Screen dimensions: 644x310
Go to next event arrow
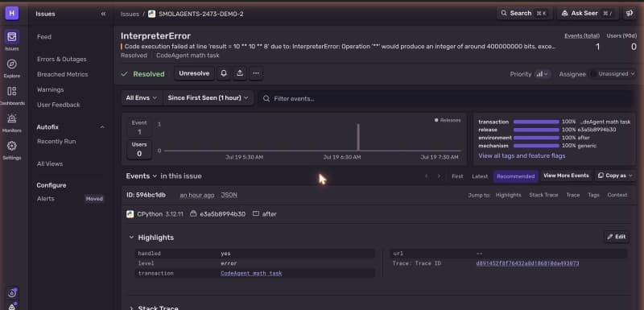[439, 176]
